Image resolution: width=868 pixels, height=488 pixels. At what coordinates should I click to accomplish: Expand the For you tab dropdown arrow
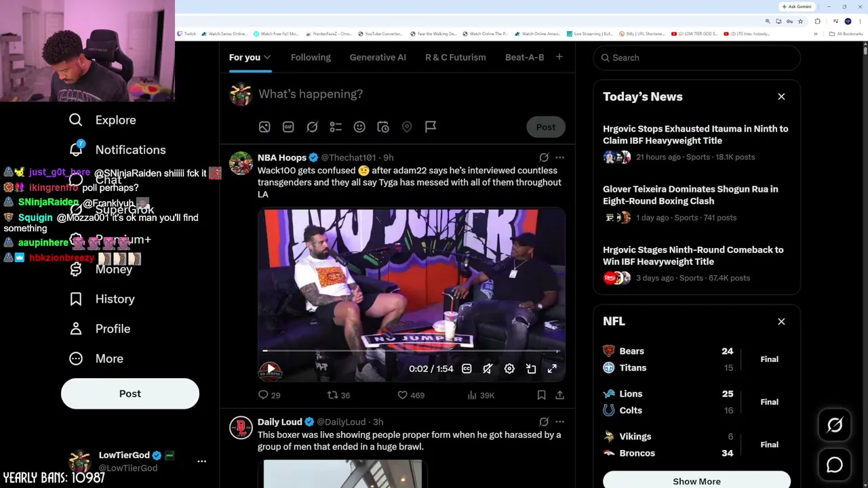pos(267,58)
